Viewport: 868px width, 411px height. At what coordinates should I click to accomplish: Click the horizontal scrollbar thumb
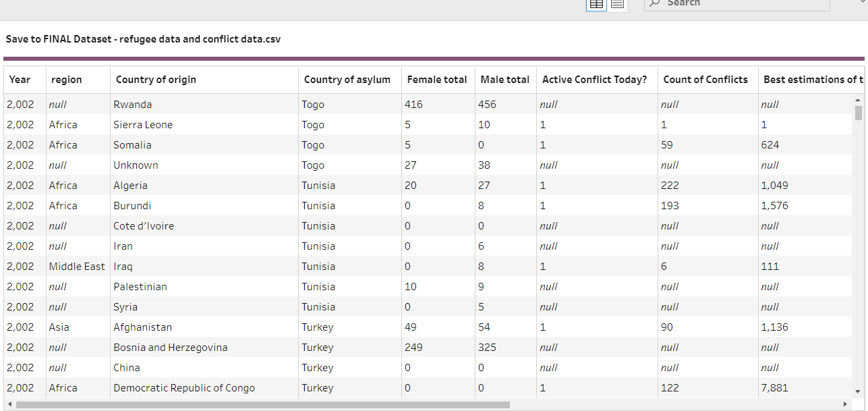pos(263,405)
